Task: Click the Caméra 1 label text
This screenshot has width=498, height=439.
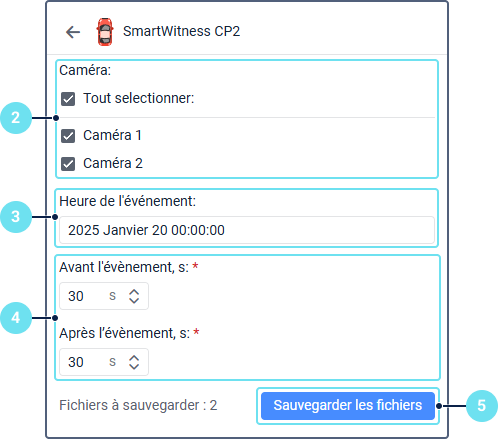Action: (112, 135)
